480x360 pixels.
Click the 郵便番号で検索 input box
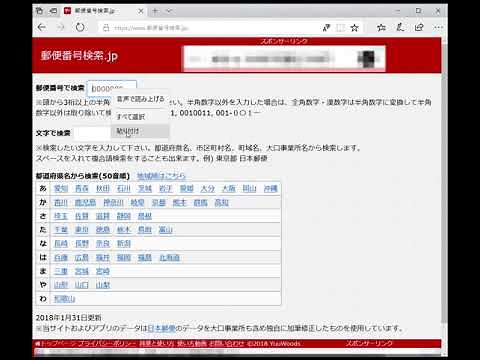(111, 88)
